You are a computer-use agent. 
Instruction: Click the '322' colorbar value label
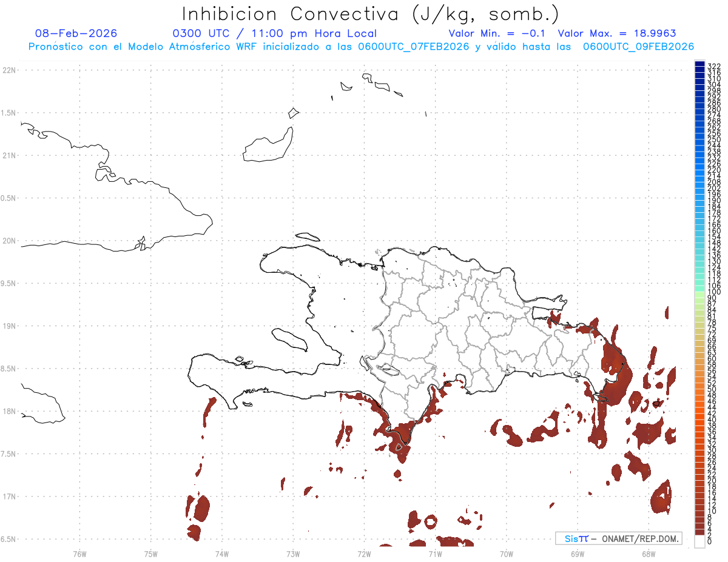point(714,65)
